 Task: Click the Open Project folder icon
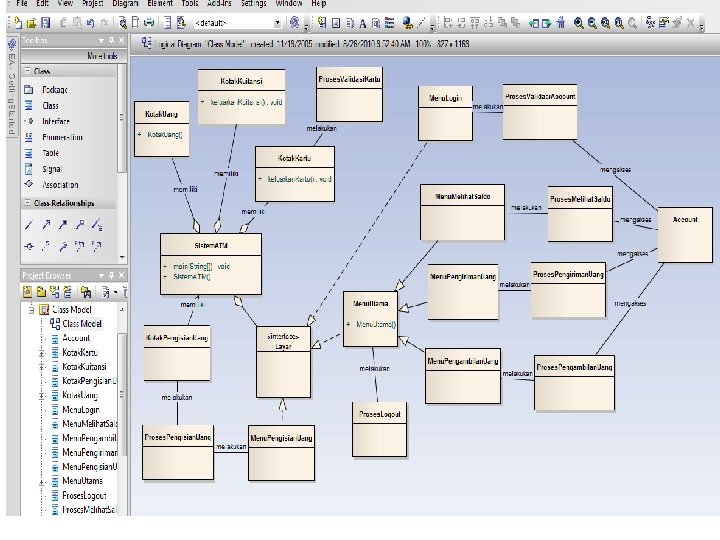coord(31,22)
